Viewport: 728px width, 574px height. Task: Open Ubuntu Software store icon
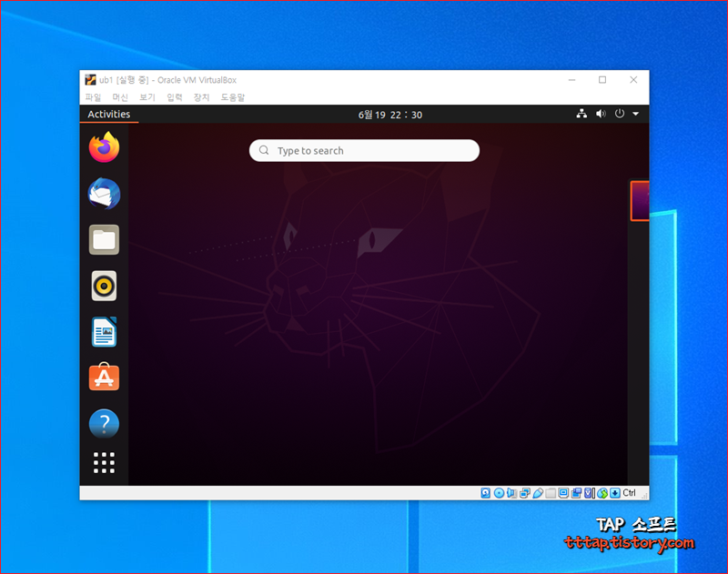(x=104, y=377)
